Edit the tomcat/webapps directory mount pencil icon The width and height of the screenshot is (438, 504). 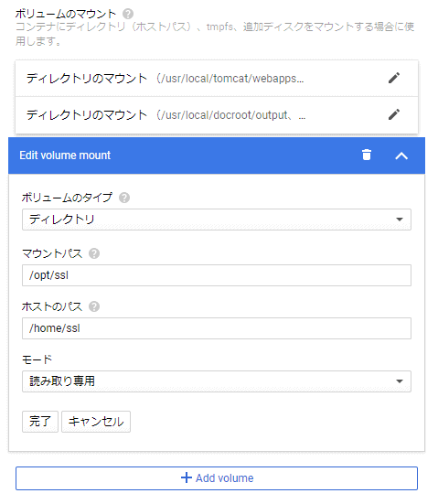pyautogui.click(x=394, y=78)
